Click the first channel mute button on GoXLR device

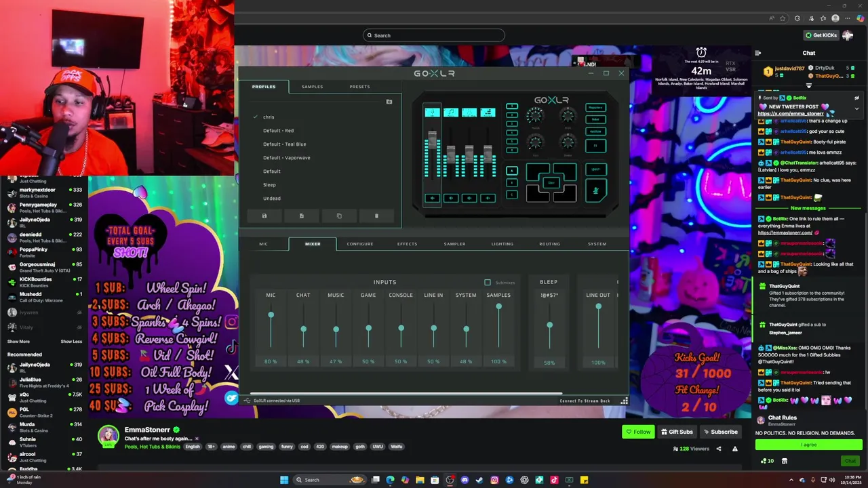pos(432,198)
